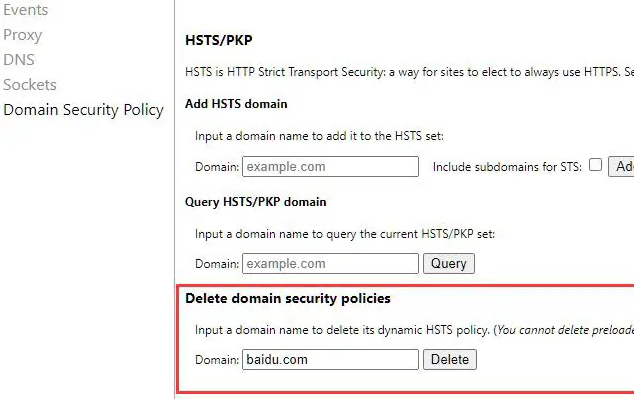The image size is (634, 399).
Task: Click 'Include subdomains for STS:' label
Action: pos(507,167)
